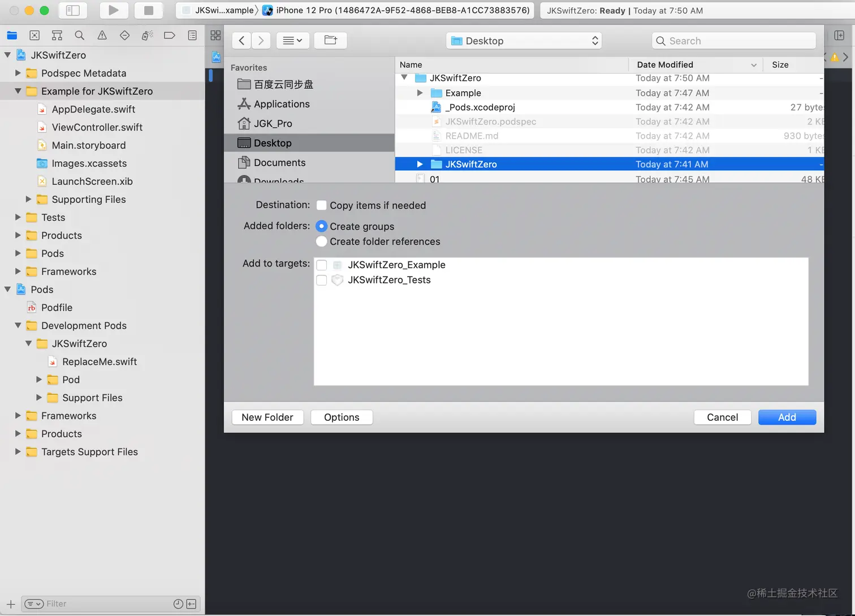Click the New Folder button

[267, 417]
